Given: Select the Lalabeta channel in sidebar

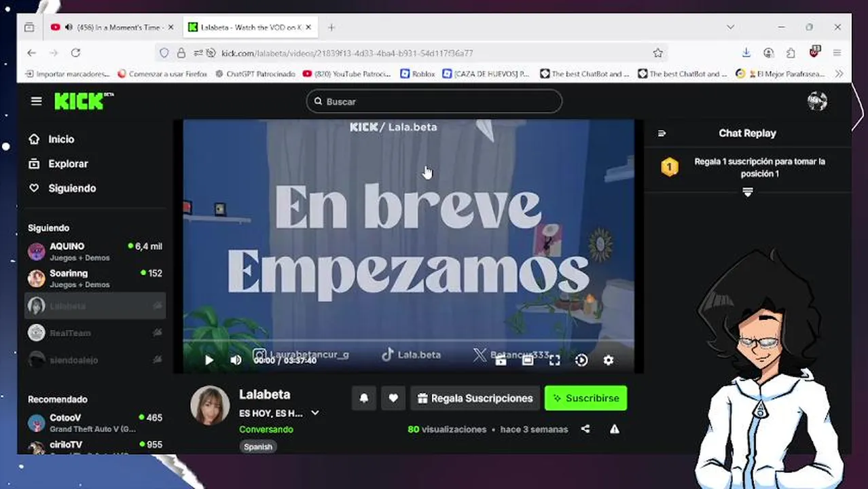Looking at the screenshot, I should coord(95,306).
